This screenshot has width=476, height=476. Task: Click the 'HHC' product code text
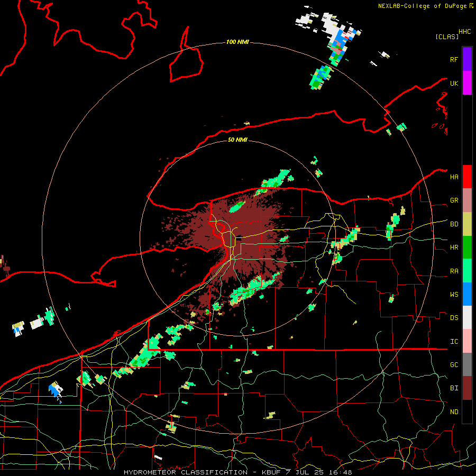pyautogui.click(x=464, y=32)
